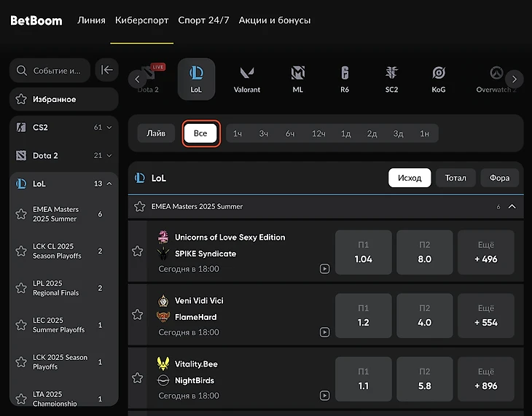Select the Dota 2 game icon in carousel

[x=148, y=79]
